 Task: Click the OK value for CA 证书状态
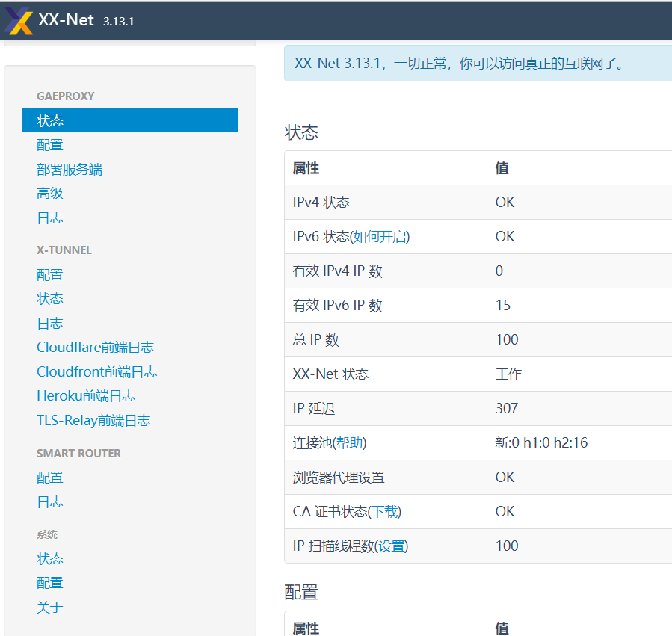505,511
